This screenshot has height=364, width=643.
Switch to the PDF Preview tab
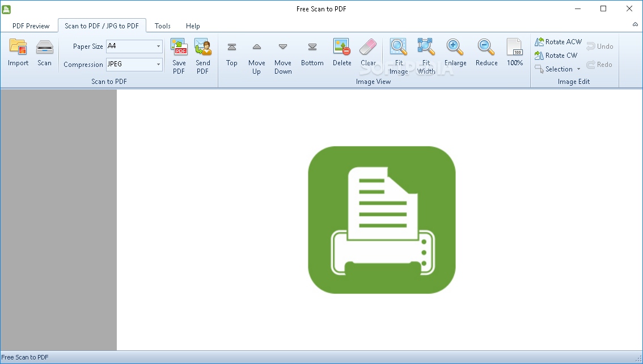pos(31,26)
